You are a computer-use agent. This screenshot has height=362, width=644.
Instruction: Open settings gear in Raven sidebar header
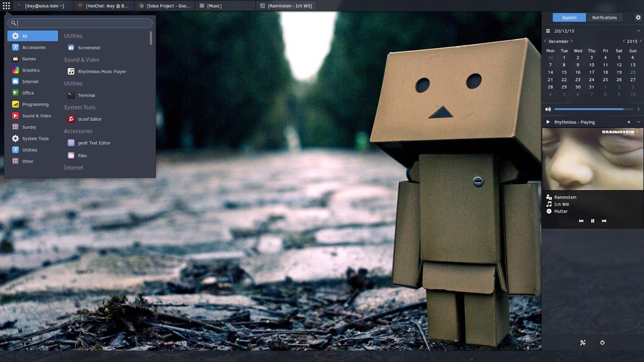tap(638, 17)
